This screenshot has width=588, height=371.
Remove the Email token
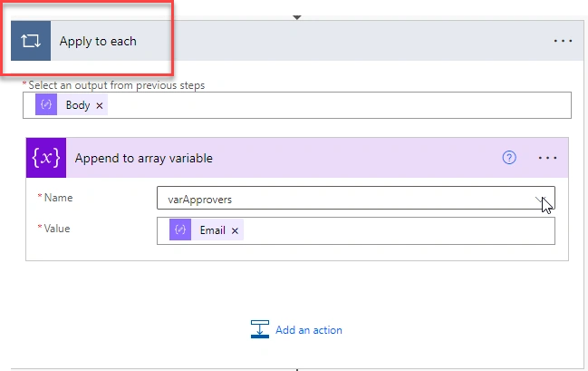[235, 231]
